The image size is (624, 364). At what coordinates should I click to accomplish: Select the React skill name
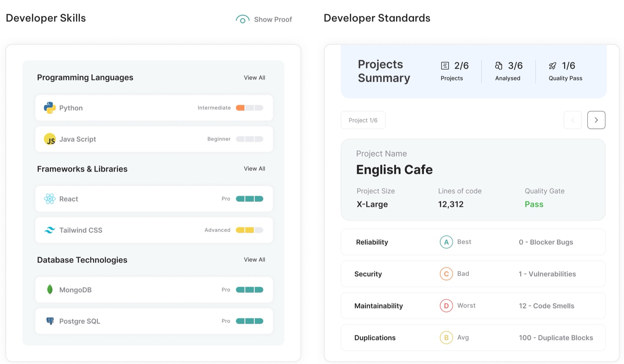(x=69, y=199)
